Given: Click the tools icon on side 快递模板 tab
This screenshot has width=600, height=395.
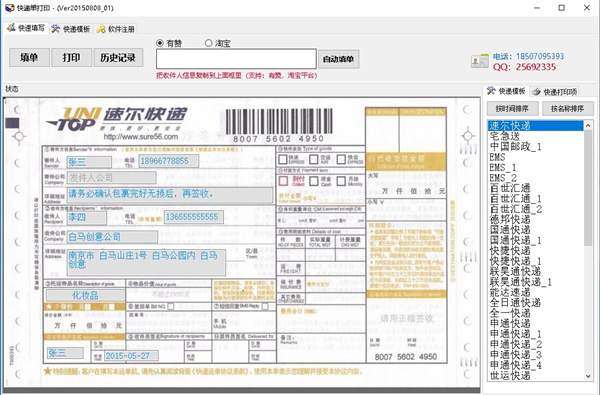Looking at the screenshot, I should pyautogui.click(x=491, y=91).
